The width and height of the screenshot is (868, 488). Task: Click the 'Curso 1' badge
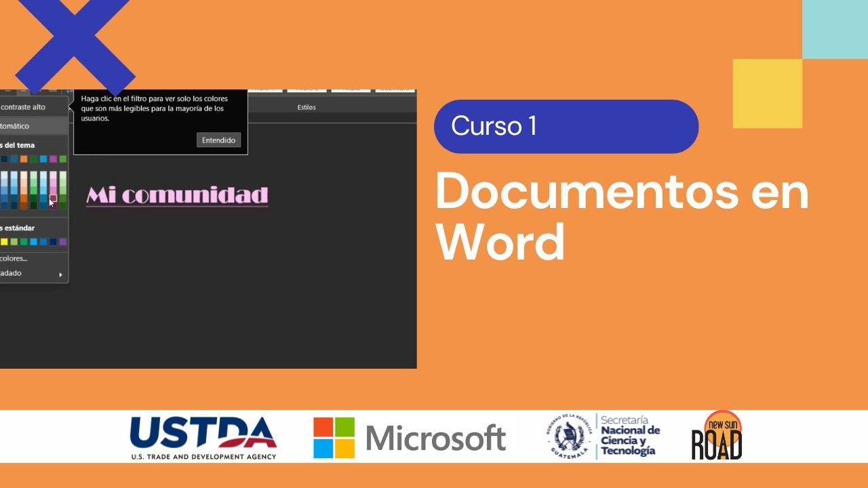(566, 127)
